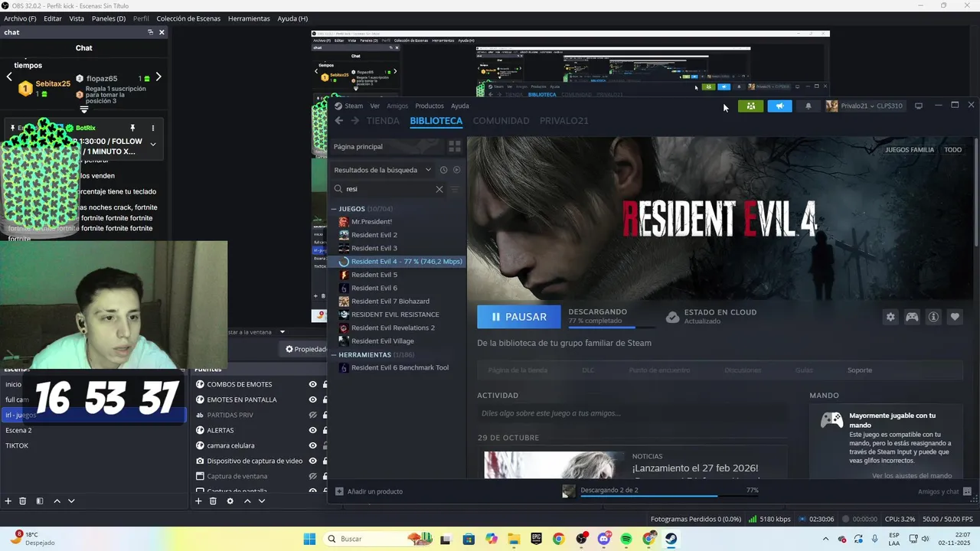Open Soporte link on game page
The width and height of the screenshot is (980, 551).
859,370
